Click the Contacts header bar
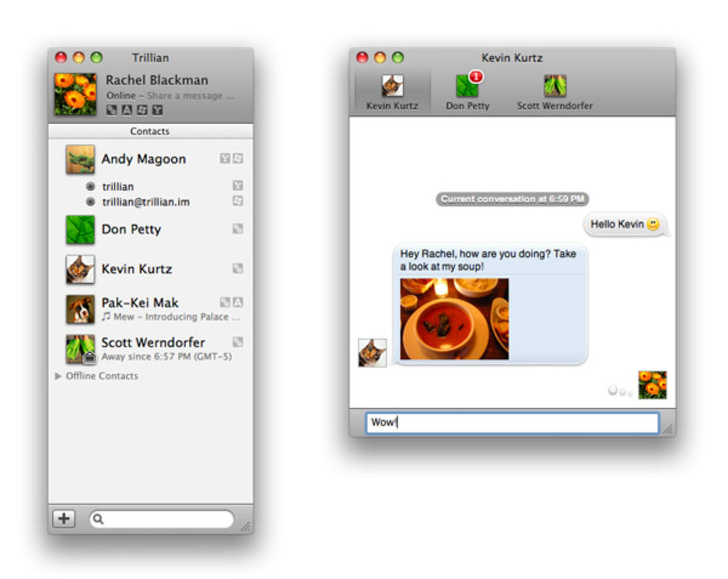 coord(150,131)
